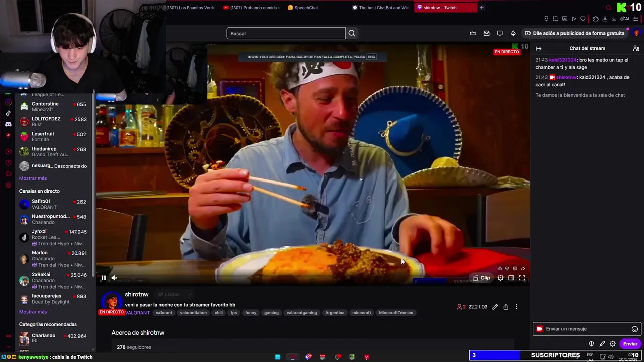Expand live channels with second Mostrar más
This screenshot has height=362, width=644.
pos(33,312)
